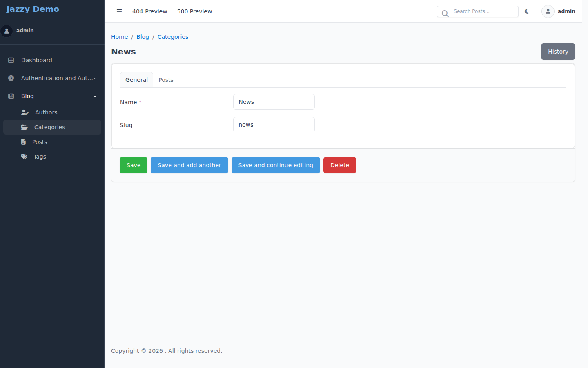Screen dimensions: 588x368
Task: Focus the Slug input field
Action: (x=274, y=125)
